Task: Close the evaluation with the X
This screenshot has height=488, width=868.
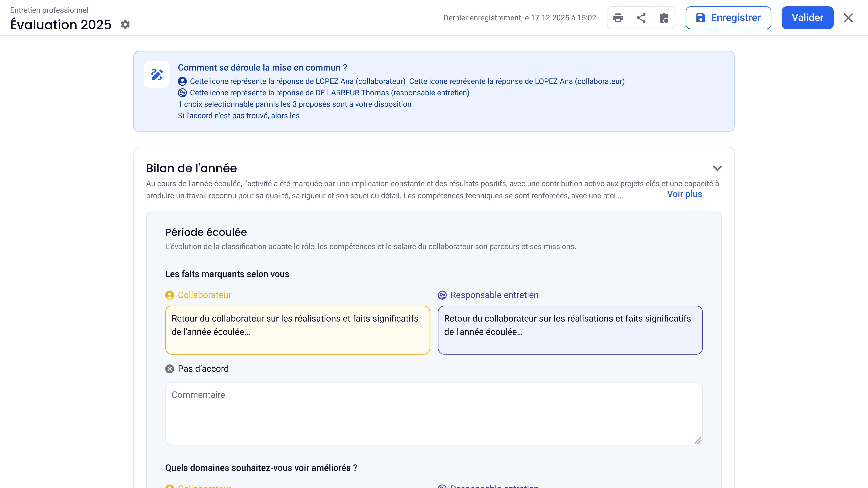Action: pyautogui.click(x=848, y=18)
